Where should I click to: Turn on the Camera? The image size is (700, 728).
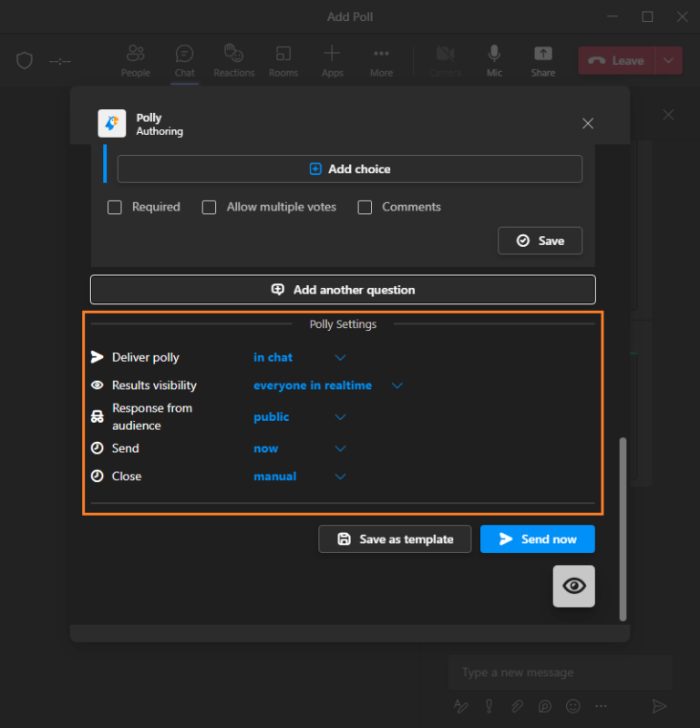pyautogui.click(x=445, y=61)
